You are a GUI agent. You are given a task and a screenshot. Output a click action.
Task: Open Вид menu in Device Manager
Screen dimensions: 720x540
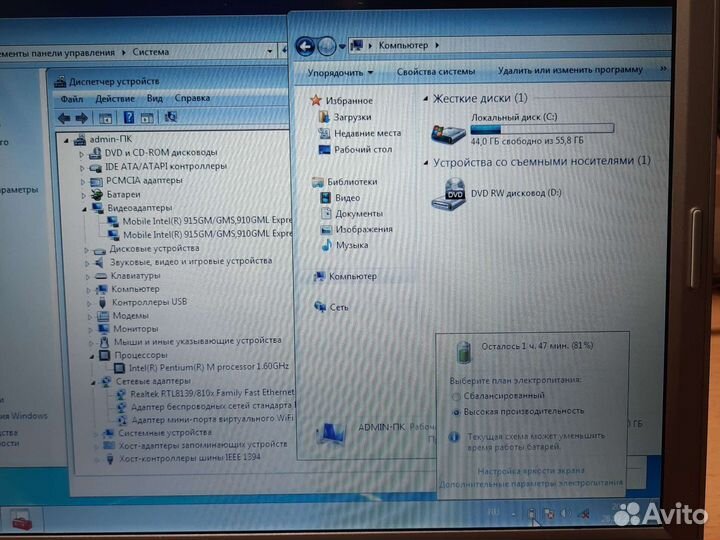[155, 98]
